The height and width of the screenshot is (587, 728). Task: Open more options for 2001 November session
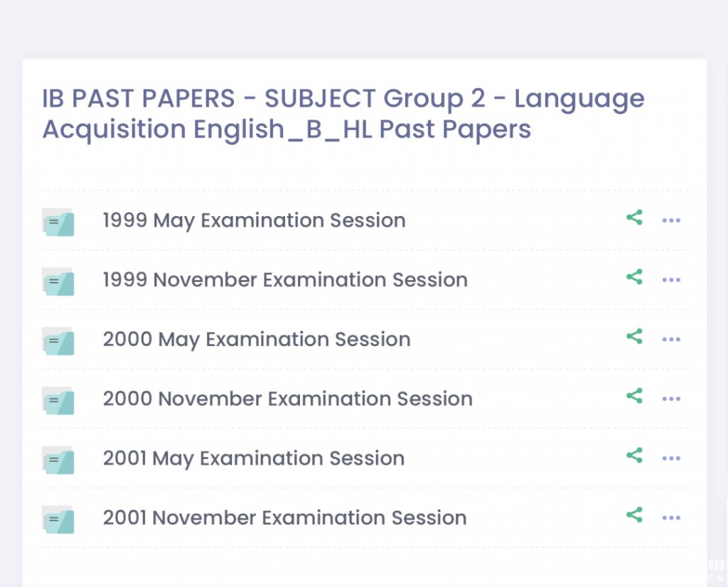671,518
